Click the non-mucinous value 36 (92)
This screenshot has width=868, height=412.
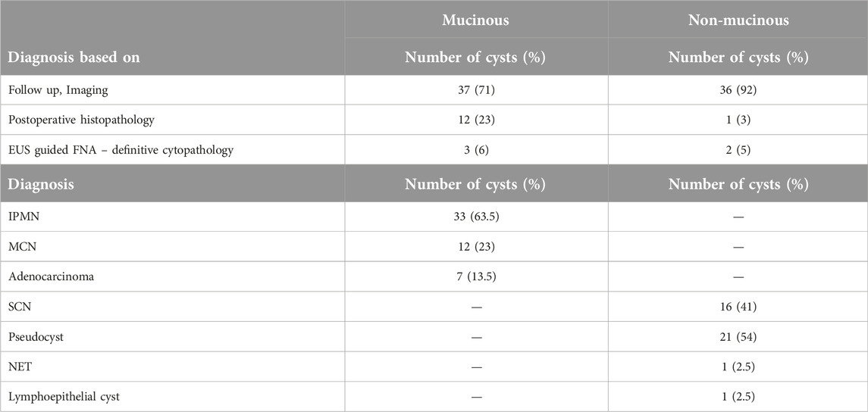pyautogui.click(x=738, y=91)
